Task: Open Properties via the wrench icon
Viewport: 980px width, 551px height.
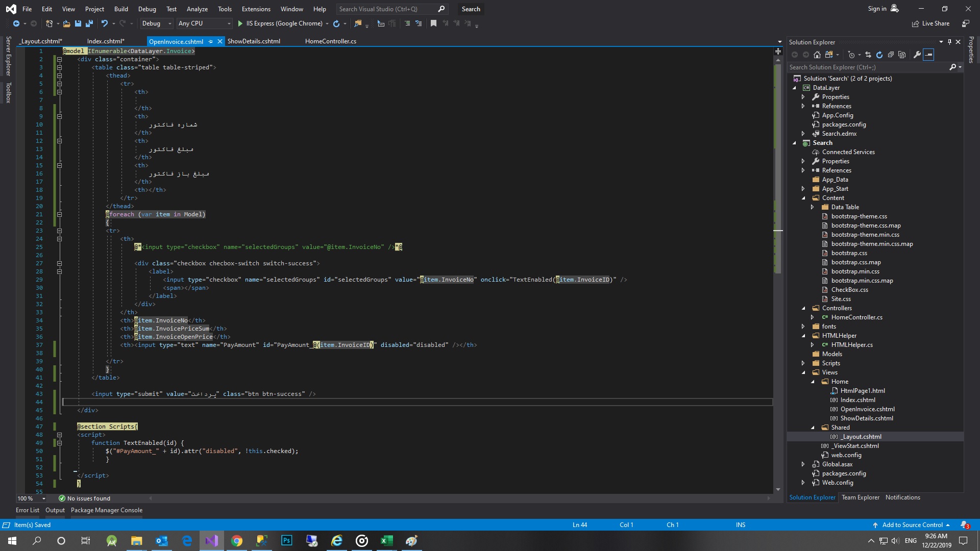Action: (x=917, y=55)
